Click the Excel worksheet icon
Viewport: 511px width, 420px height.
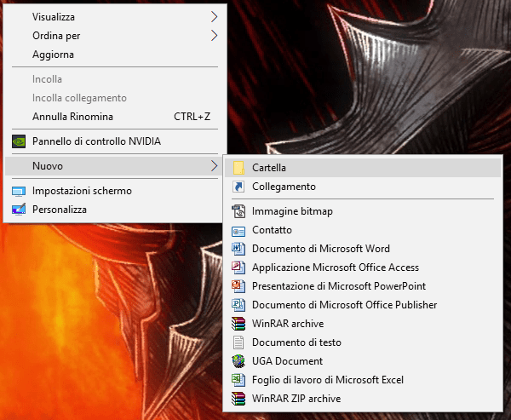point(238,380)
